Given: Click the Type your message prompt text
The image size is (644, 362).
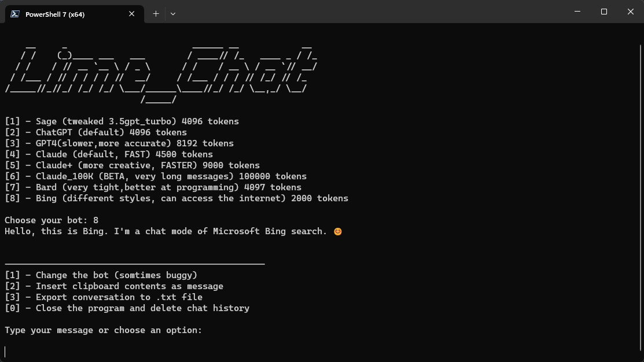Looking at the screenshot, I should (104, 330).
